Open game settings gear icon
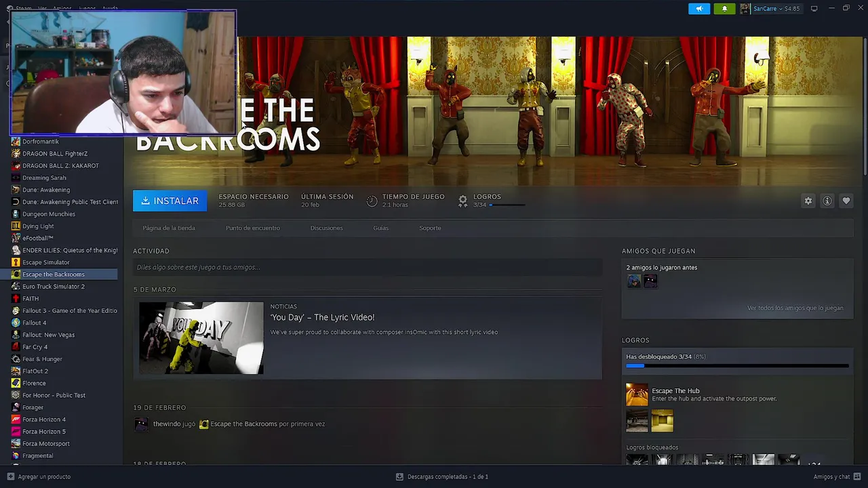Viewport: 868px width, 488px height. 808,201
